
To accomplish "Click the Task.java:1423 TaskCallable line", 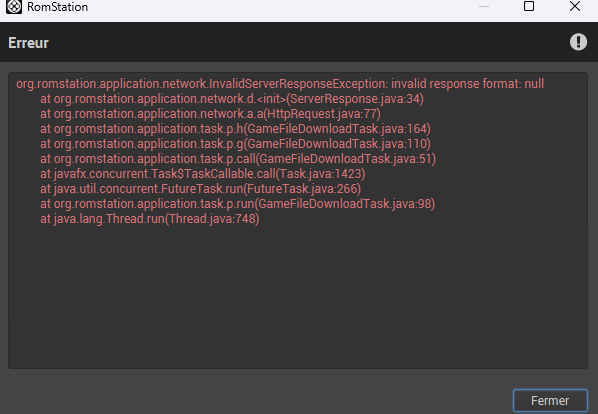I will click(203, 174).
